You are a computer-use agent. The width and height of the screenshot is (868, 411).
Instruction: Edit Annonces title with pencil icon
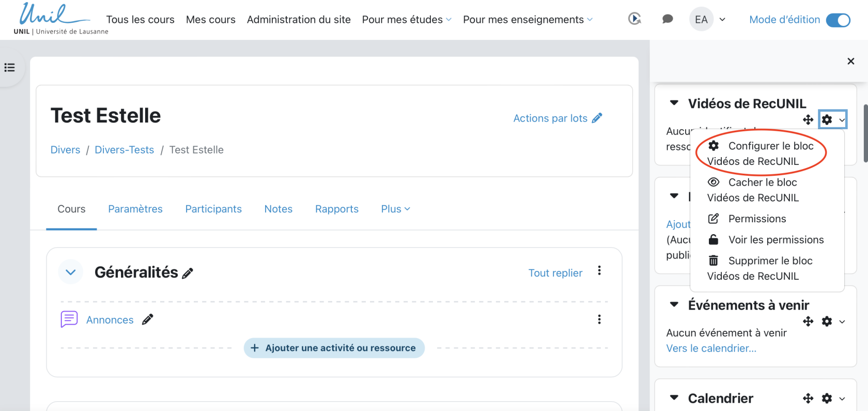(148, 319)
